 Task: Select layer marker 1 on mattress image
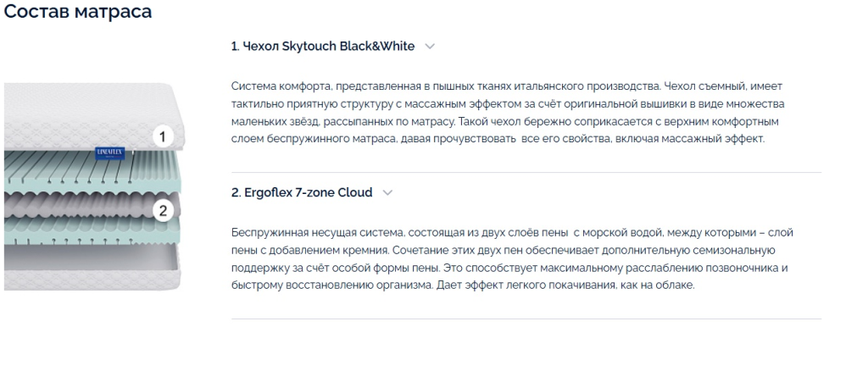point(162,136)
